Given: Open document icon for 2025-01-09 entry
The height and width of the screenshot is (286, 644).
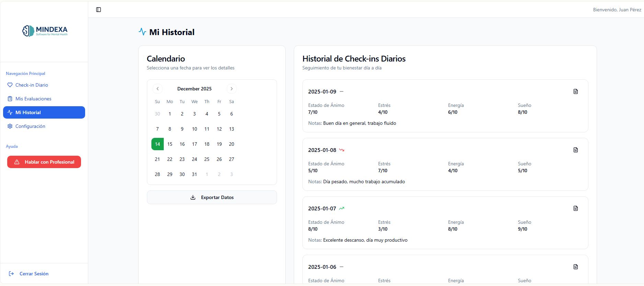Looking at the screenshot, I should click(575, 91).
